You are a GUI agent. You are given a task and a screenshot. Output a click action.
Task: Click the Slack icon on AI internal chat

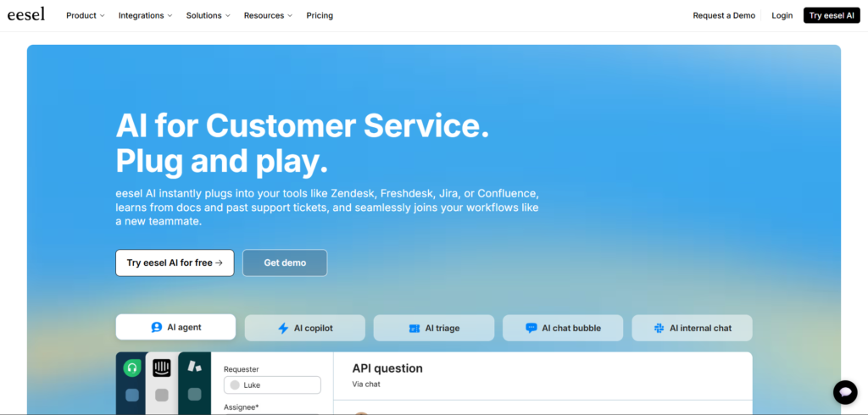click(x=659, y=328)
